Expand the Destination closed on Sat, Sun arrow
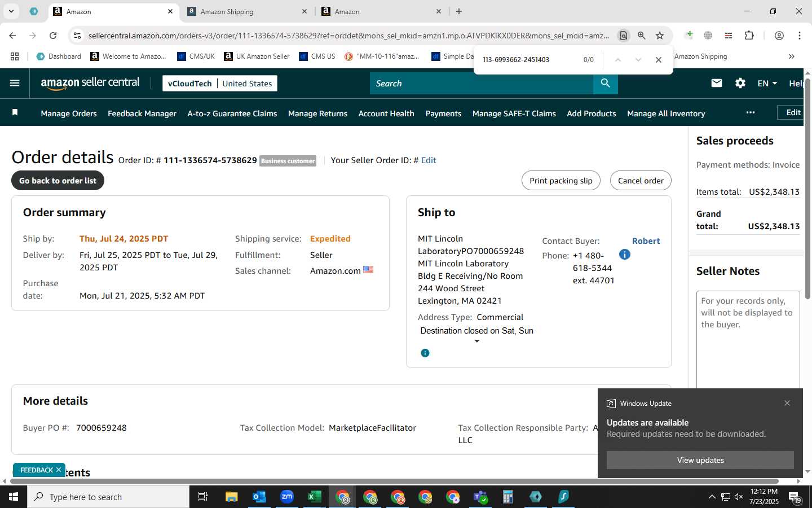812x508 pixels. 477,341
